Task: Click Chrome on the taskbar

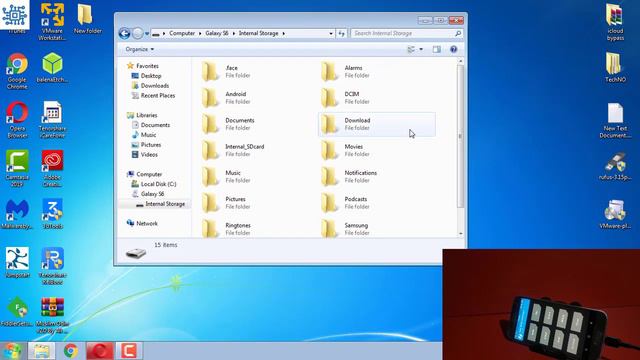Action: click(x=71, y=351)
